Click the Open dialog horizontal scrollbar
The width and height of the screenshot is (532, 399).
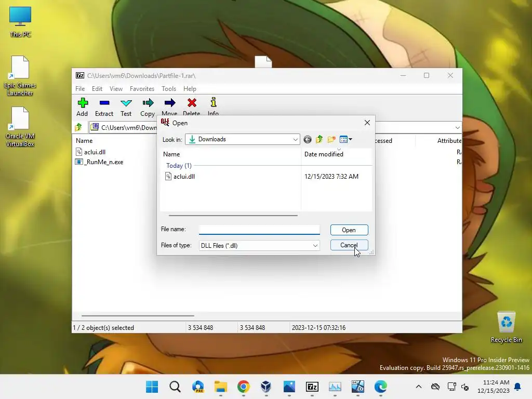(233, 215)
